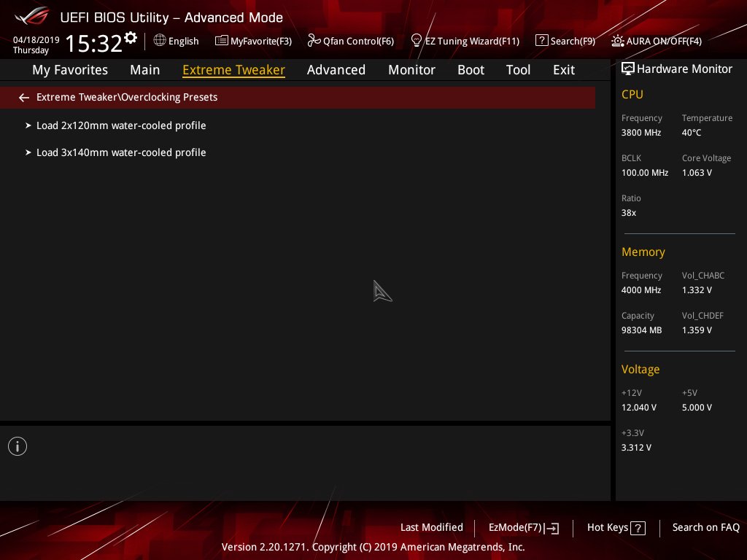Open Search(F9) label
Viewport: 747px width, 560px height.
tap(573, 42)
